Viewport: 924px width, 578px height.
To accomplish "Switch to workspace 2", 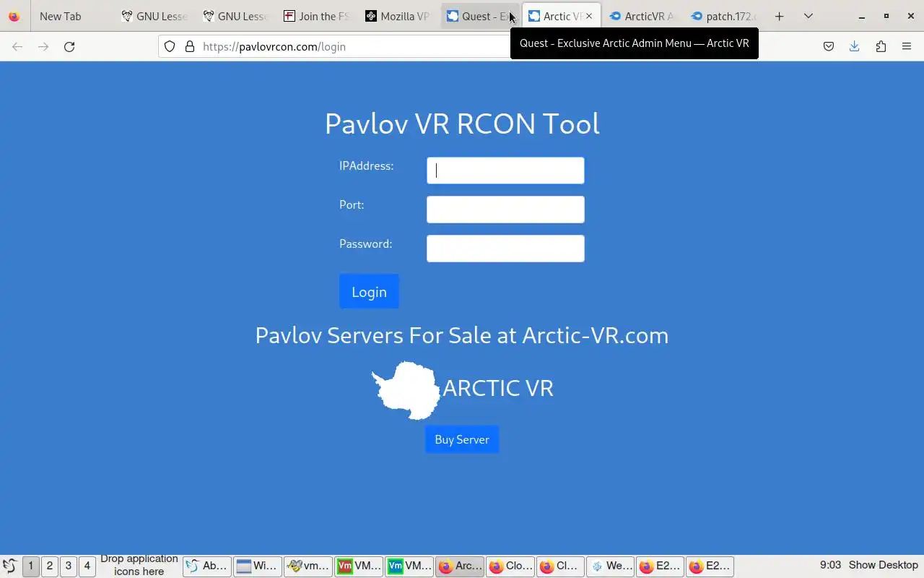I will click(49, 566).
